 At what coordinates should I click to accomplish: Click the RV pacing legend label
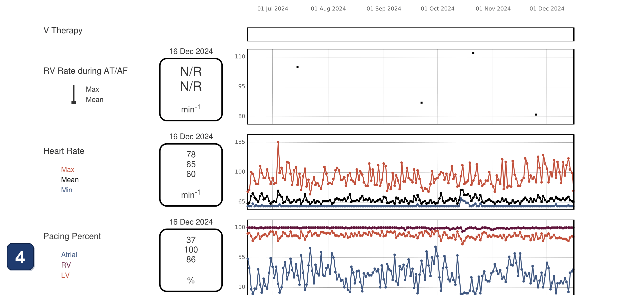tap(66, 265)
